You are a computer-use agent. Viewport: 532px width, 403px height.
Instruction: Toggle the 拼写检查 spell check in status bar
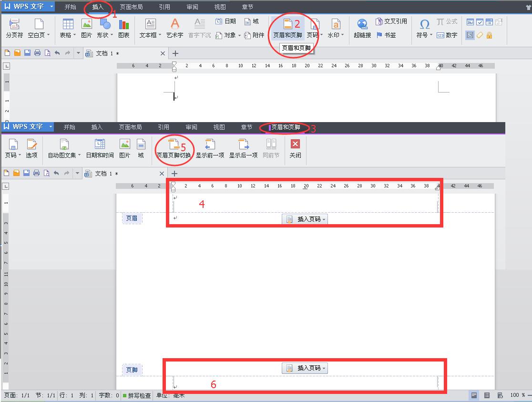(x=137, y=395)
